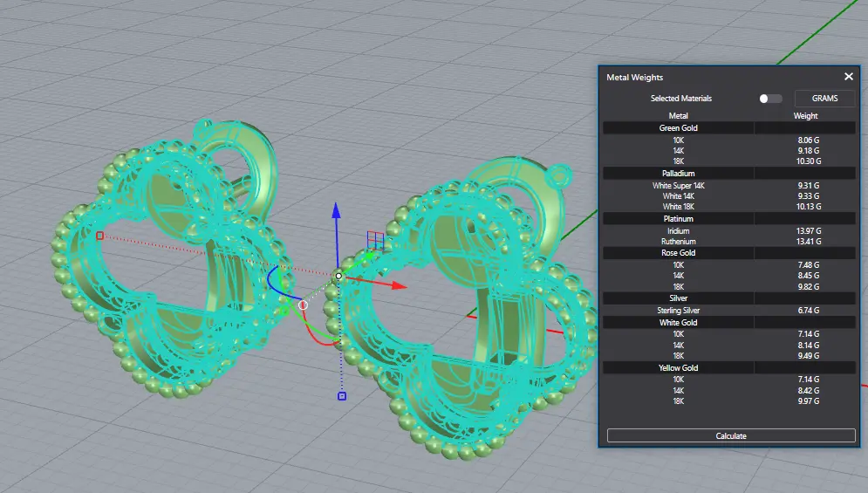Select the red square scale handle

tap(99, 236)
